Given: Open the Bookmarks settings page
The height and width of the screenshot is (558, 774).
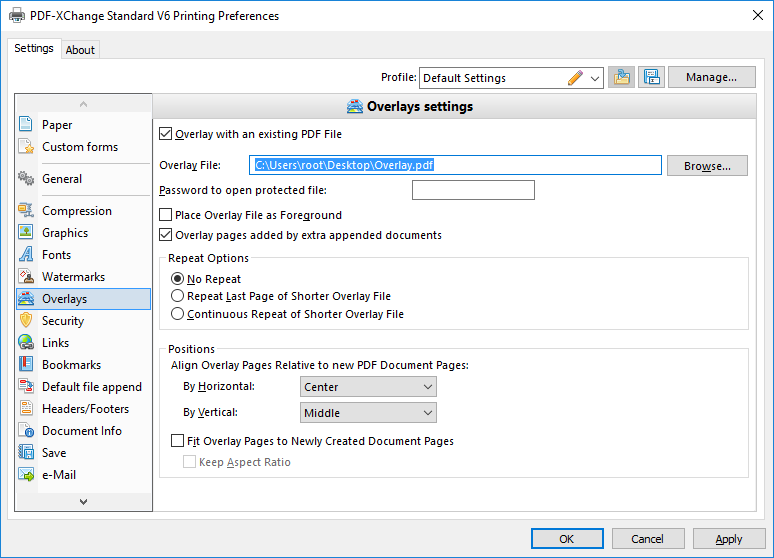Looking at the screenshot, I should (x=83, y=364).
